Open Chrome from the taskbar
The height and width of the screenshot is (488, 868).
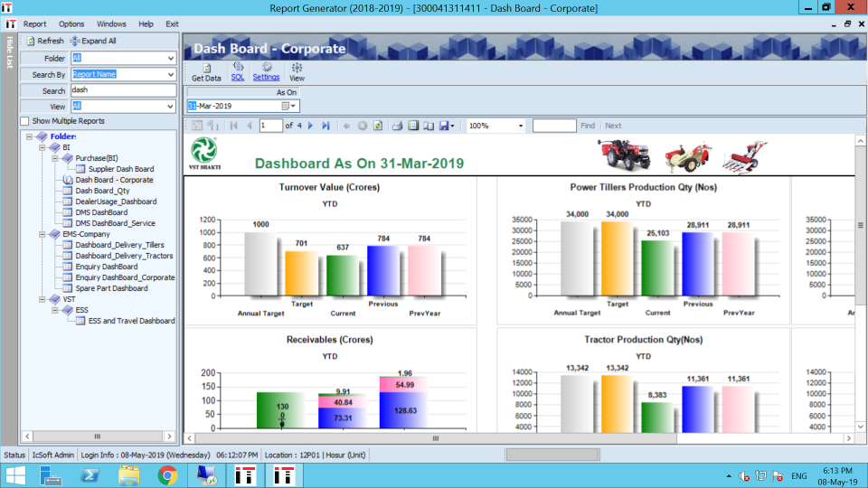click(167, 474)
